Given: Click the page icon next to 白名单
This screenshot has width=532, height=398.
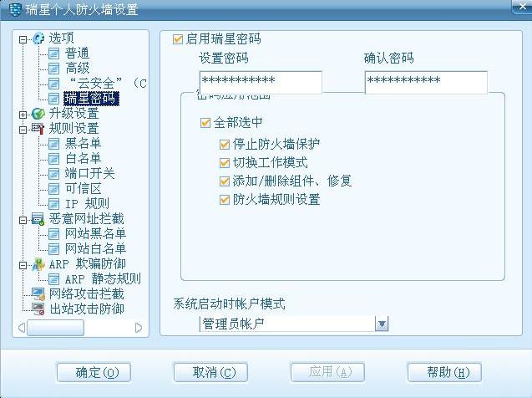Looking at the screenshot, I should 53,159.
